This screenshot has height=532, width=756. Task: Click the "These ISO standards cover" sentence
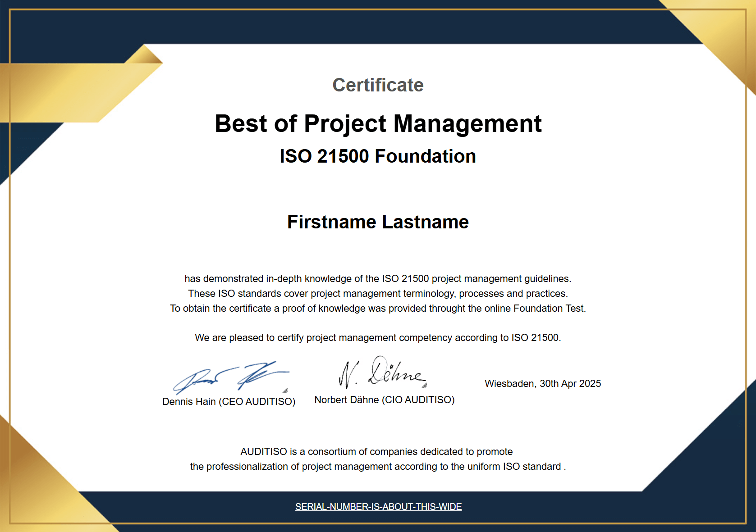tap(378, 294)
